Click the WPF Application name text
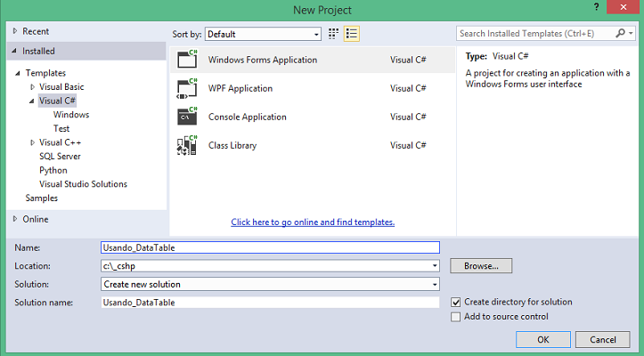Screen dimensions: 644x356 (x=240, y=88)
